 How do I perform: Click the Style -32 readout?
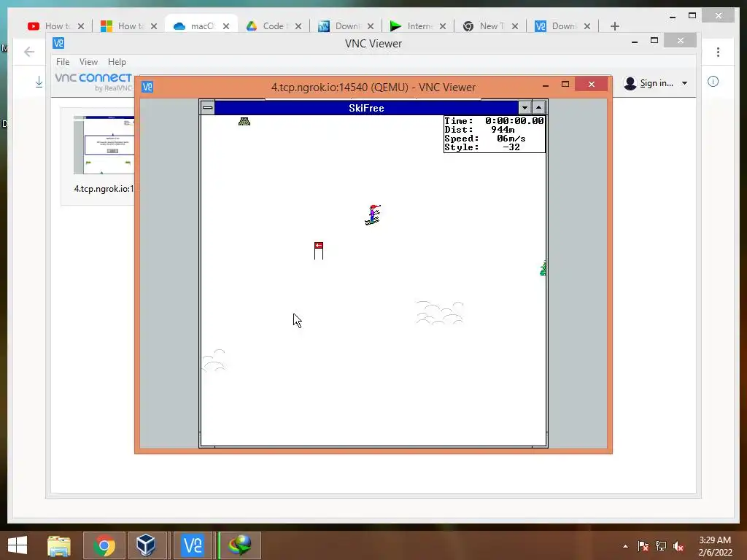pyautogui.click(x=482, y=147)
